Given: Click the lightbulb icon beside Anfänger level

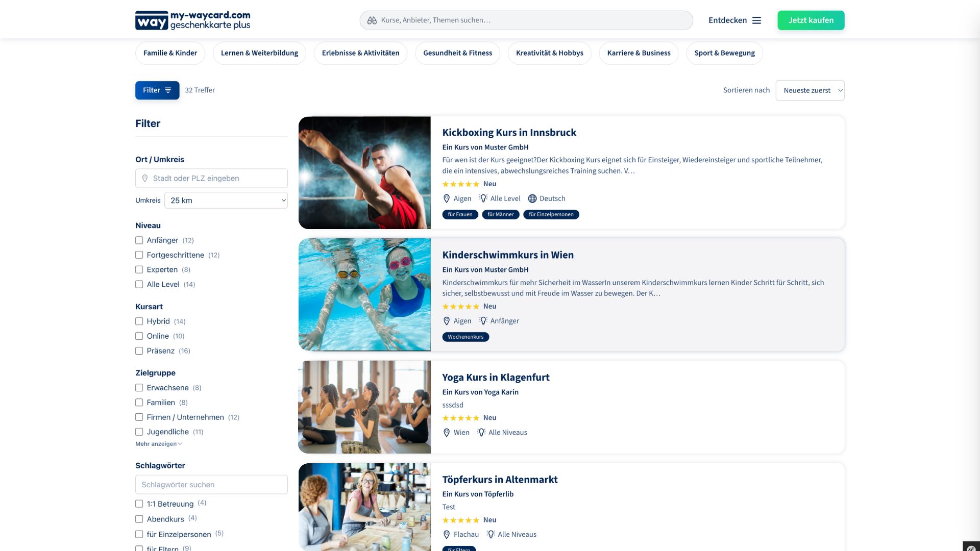Looking at the screenshot, I should click(x=483, y=321).
